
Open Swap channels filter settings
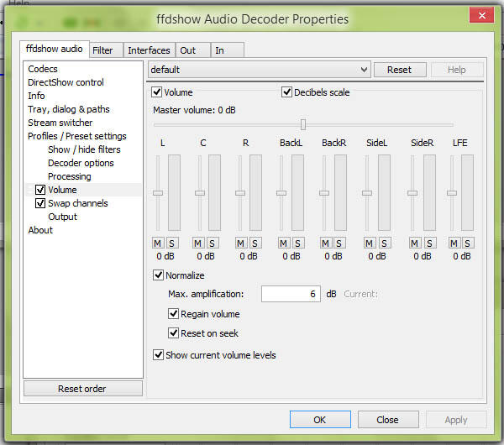(77, 203)
